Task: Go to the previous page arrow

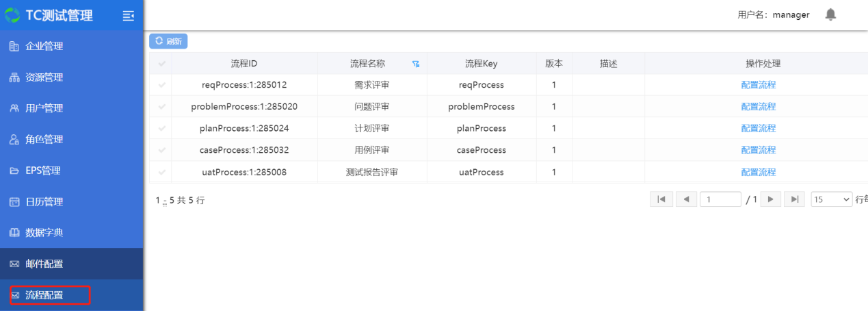Action: [686, 199]
